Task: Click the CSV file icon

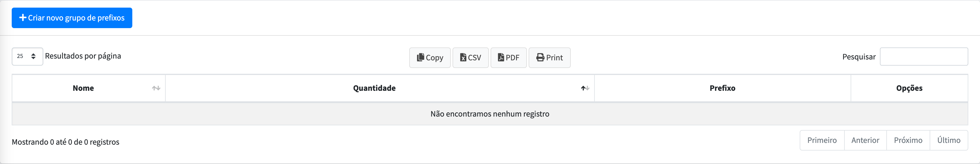Action: [x=463, y=57]
